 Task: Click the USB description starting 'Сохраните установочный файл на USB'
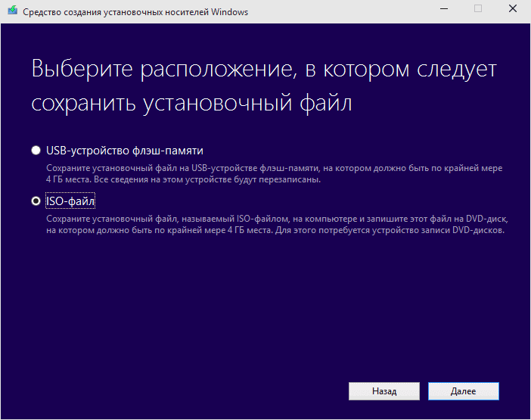click(x=275, y=174)
